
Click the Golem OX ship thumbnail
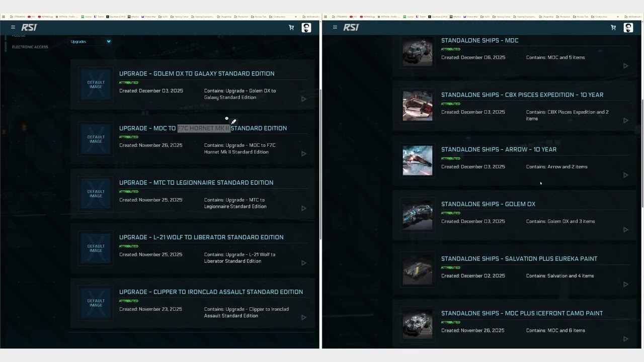[x=417, y=215]
